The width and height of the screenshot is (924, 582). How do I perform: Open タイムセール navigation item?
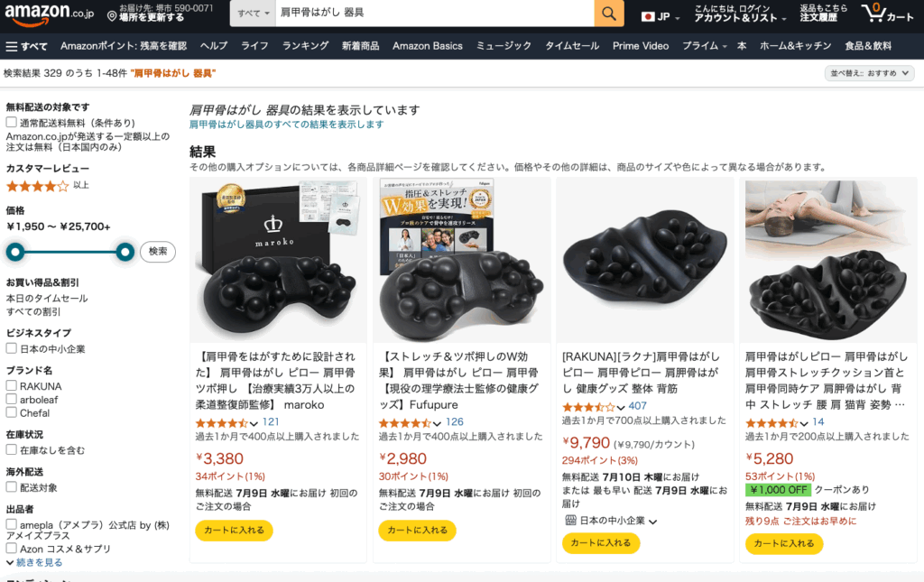click(571, 46)
